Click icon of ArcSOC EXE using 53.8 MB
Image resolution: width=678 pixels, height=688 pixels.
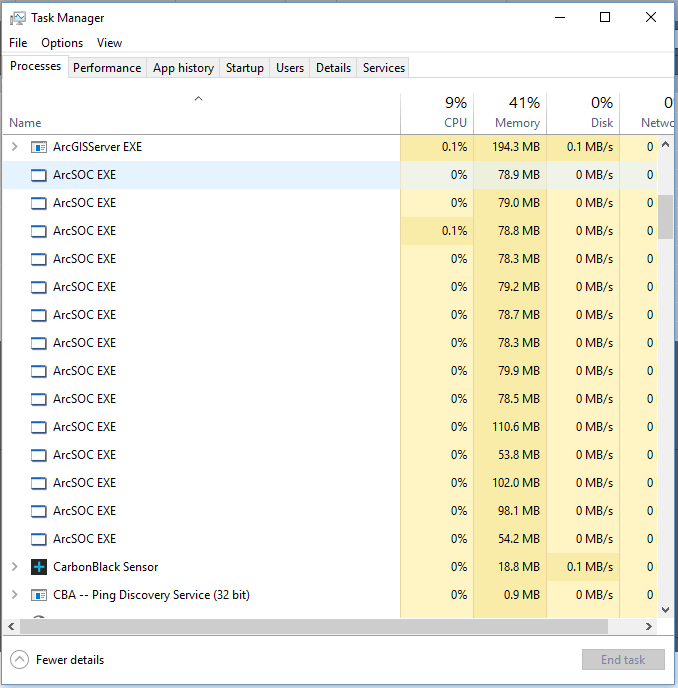point(39,455)
